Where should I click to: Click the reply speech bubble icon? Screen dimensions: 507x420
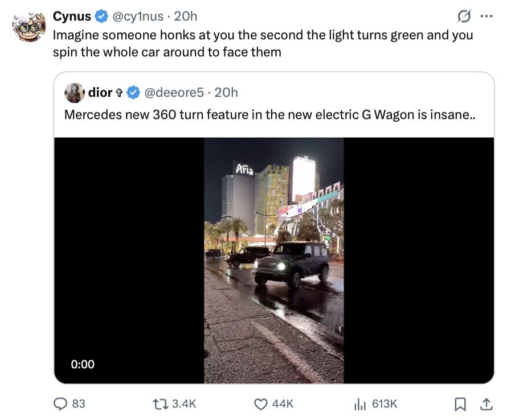(61, 403)
